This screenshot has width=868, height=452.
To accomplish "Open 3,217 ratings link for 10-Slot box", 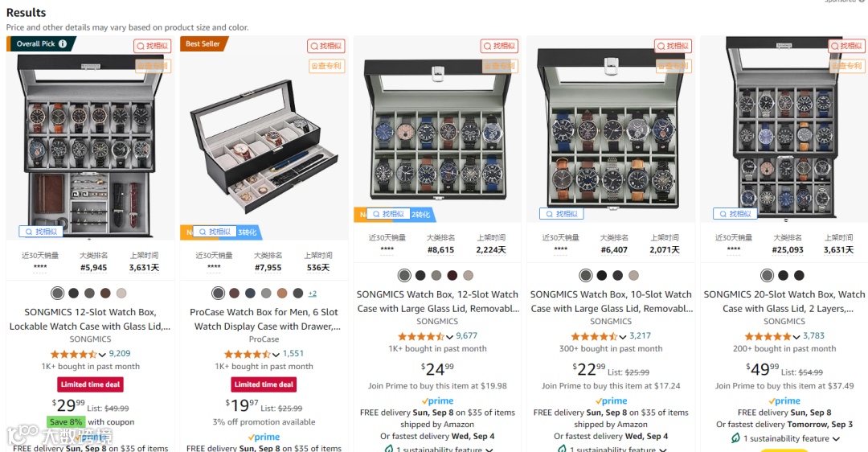I will (x=640, y=335).
